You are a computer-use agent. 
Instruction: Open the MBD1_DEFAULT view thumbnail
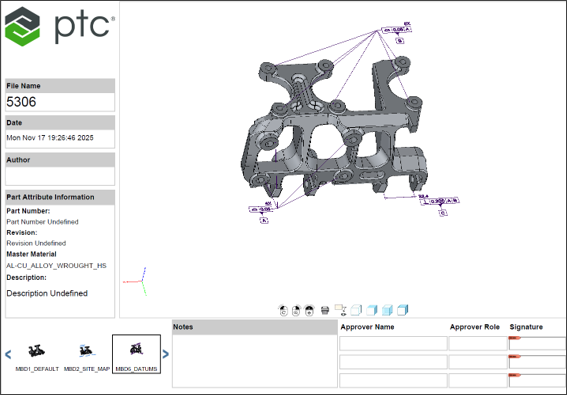tap(37, 354)
